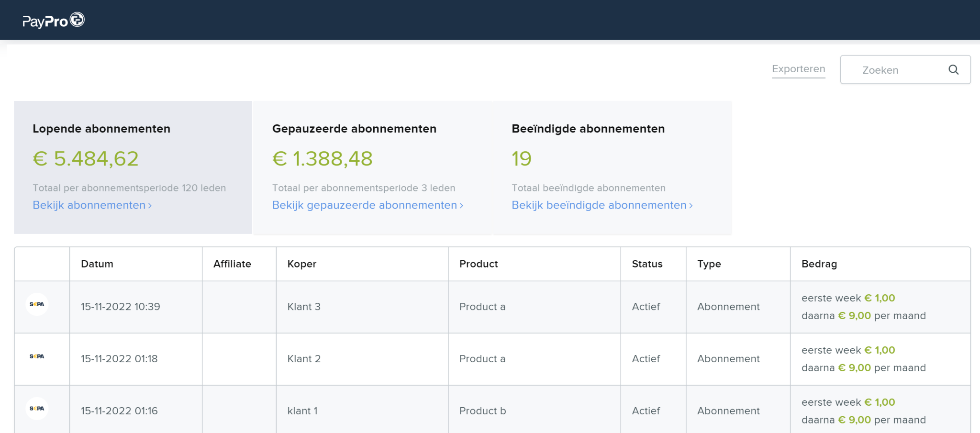Click the search magnifier icon

coord(954,69)
